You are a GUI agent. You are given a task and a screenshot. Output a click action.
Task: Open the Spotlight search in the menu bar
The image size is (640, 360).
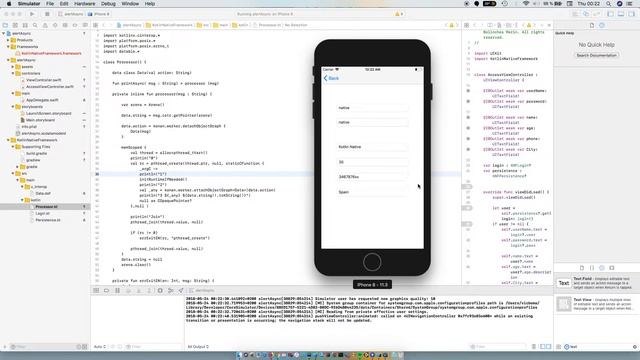coord(608,4)
